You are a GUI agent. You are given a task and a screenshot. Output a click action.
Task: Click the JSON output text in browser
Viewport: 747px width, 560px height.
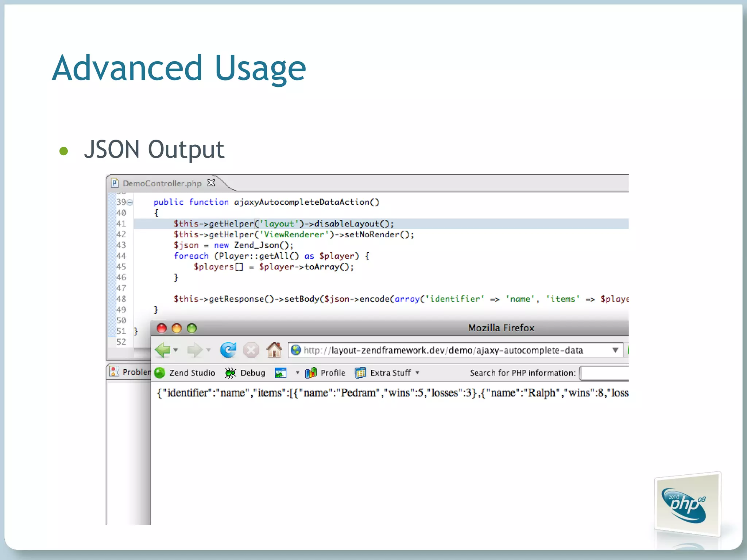392,393
